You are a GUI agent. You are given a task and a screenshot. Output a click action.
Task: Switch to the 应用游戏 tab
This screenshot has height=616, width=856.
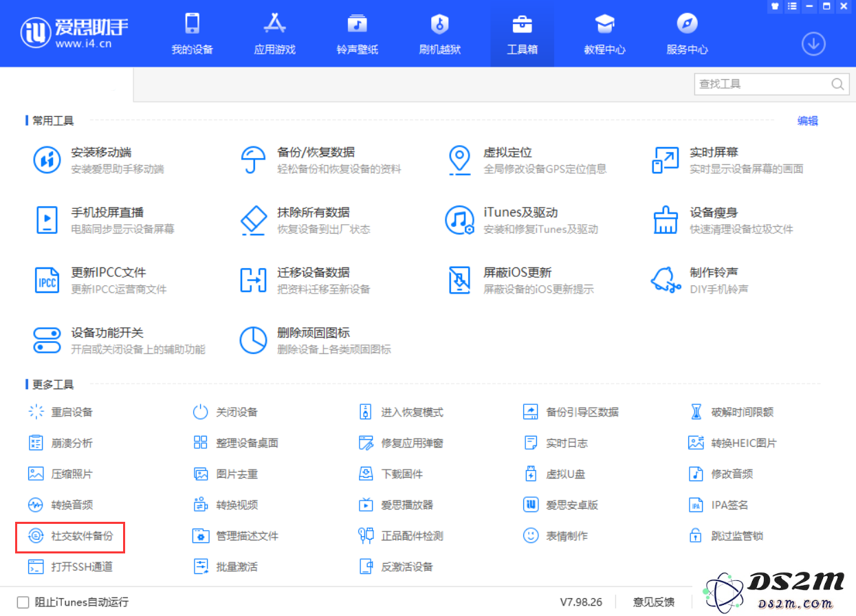click(275, 34)
